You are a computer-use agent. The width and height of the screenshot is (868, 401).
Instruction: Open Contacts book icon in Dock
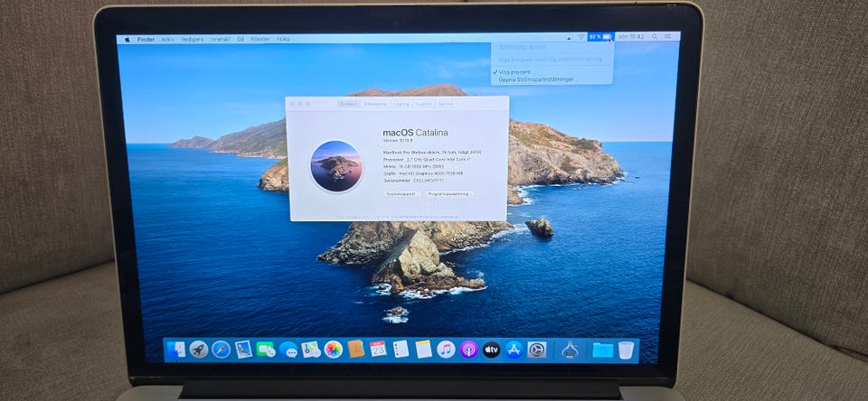356,349
